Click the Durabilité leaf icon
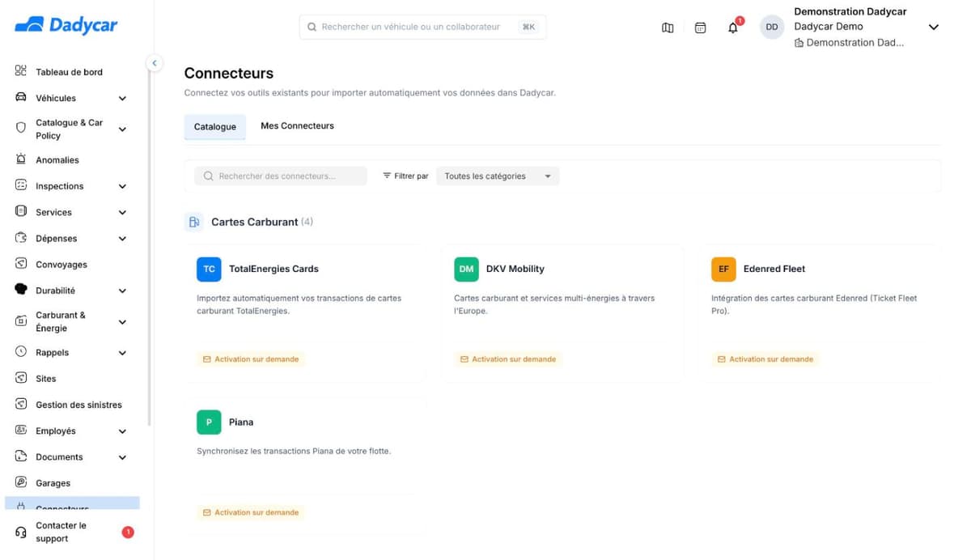 pos(21,290)
